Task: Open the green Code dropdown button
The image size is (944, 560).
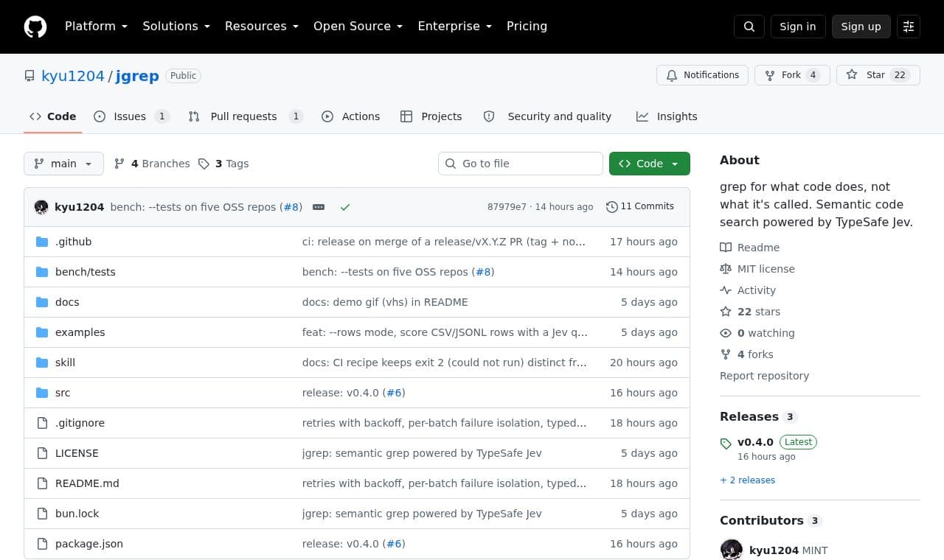Action: [x=650, y=164]
